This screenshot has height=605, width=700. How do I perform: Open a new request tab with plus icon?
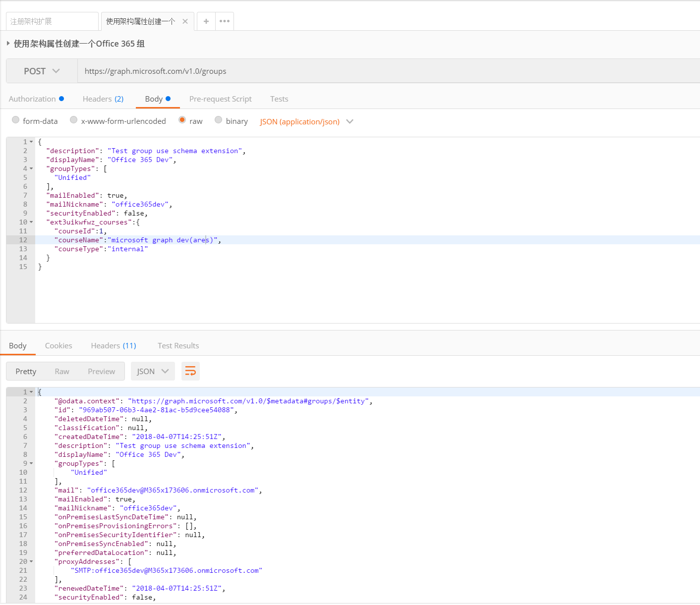tap(206, 21)
